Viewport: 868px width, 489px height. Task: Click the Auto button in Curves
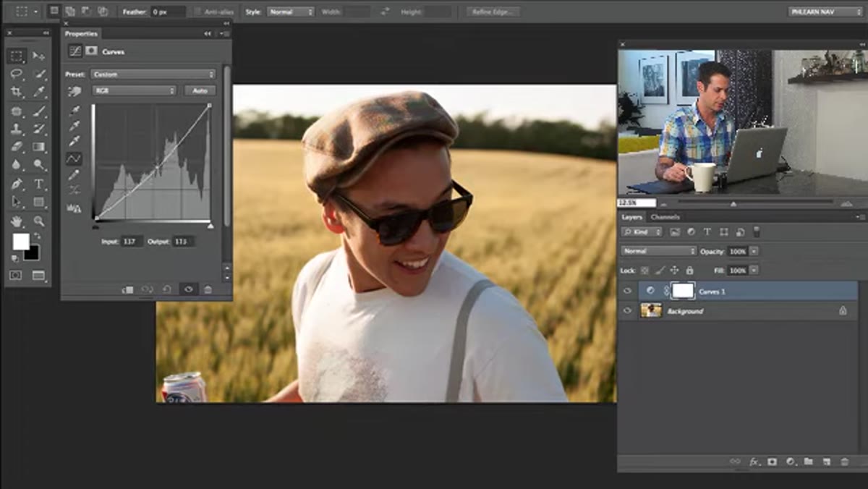coord(200,90)
